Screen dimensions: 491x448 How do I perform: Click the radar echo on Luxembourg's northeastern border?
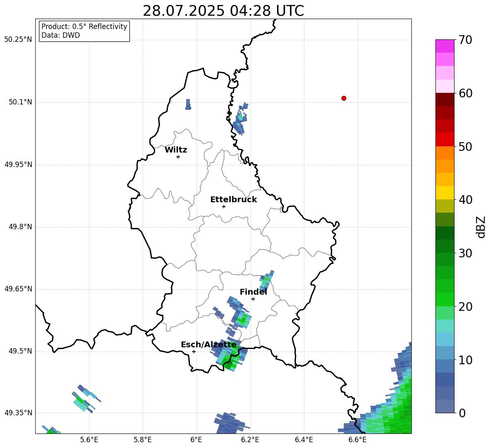[x=241, y=119]
